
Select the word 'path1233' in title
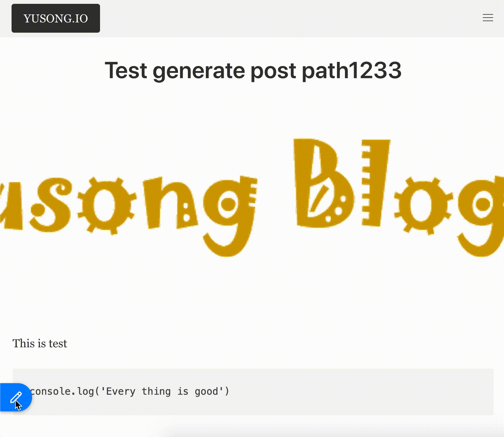[x=351, y=70]
